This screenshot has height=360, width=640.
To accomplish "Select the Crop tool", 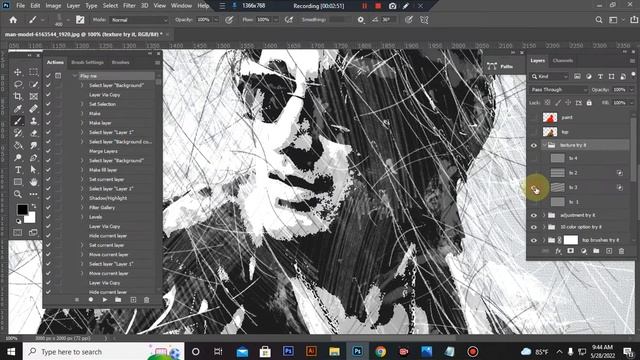I will tap(18, 96).
